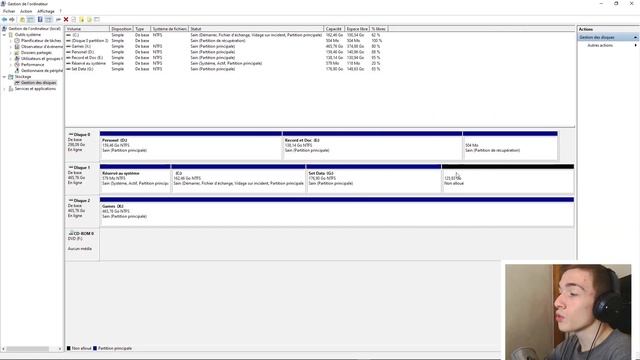Sort by the Capacité column header
The width and height of the screenshot is (640, 360).
334,29
